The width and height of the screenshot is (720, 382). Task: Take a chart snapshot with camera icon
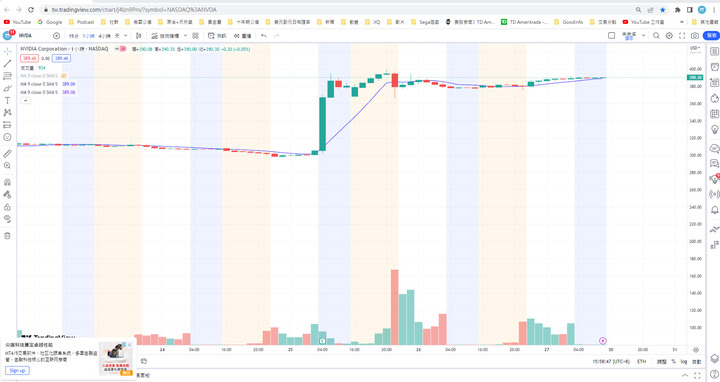tap(695, 35)
